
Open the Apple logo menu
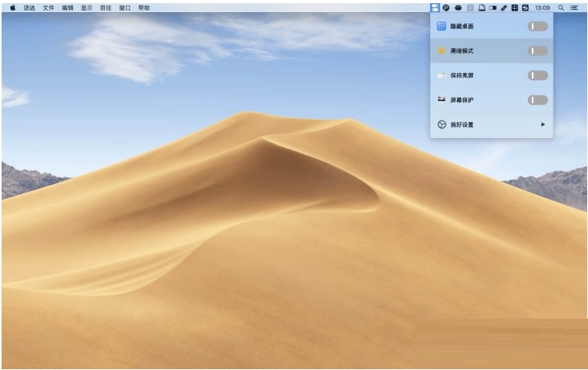tap(13, 7)
